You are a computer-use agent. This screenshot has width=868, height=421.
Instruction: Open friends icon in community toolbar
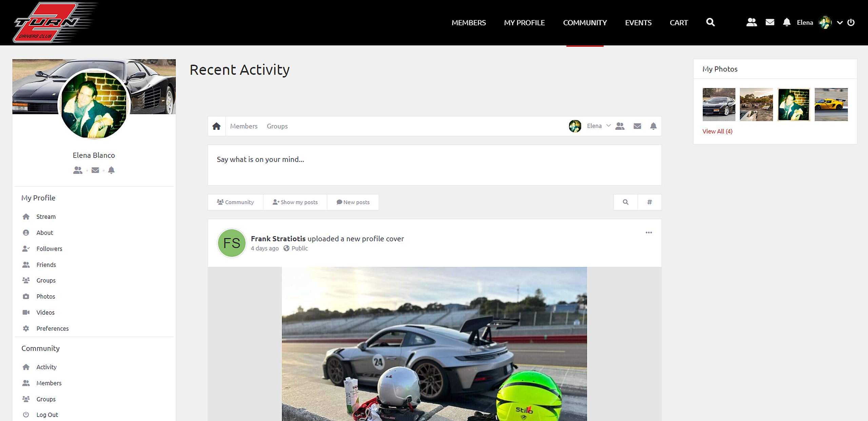[x=620, y=126]
